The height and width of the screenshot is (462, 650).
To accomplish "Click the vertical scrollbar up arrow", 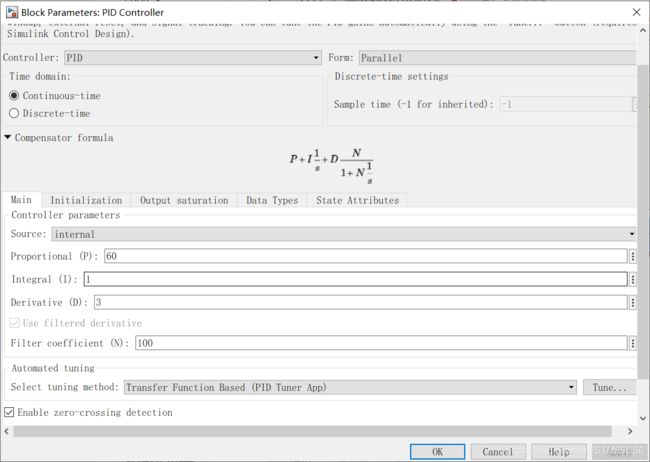I will click(x=643, y=30).
